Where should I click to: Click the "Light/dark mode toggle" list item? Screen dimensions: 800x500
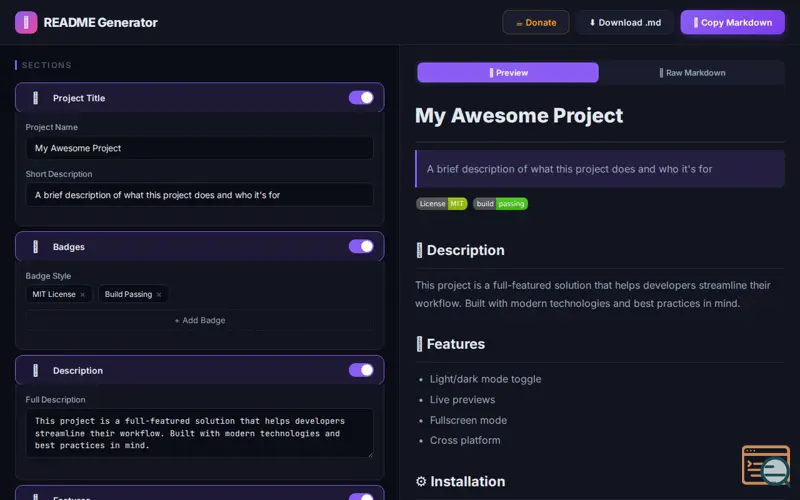(x=485, y=379)
